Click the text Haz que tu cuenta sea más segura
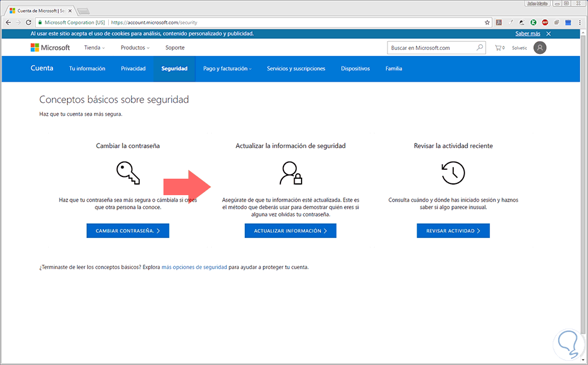The height and width of the screenshot is (365, 588). point(81,114)
